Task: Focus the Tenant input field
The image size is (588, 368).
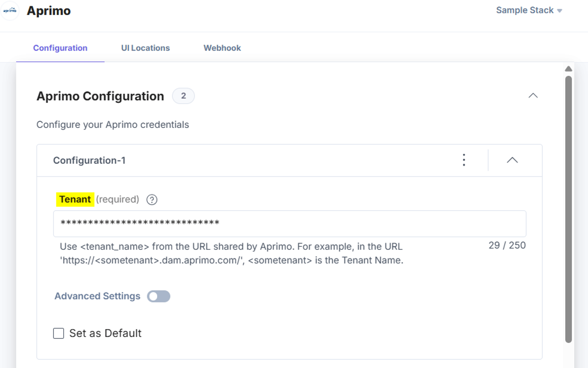Action: pyautogui.click(x=290, y=223)
